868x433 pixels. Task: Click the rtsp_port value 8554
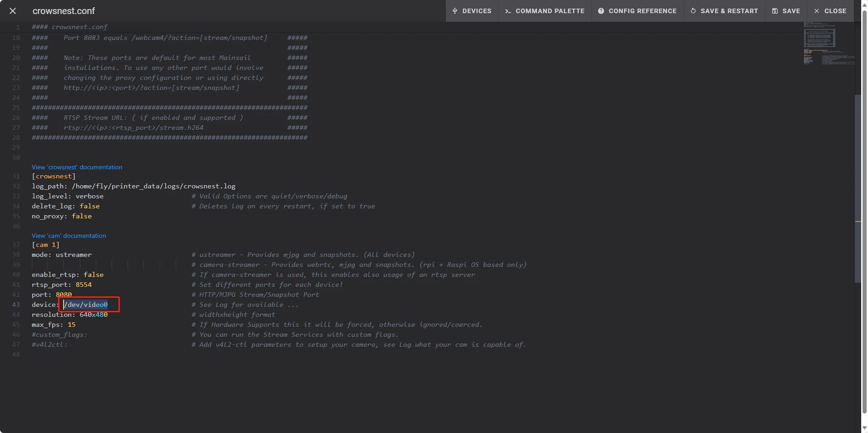click(x=84, y=285)
